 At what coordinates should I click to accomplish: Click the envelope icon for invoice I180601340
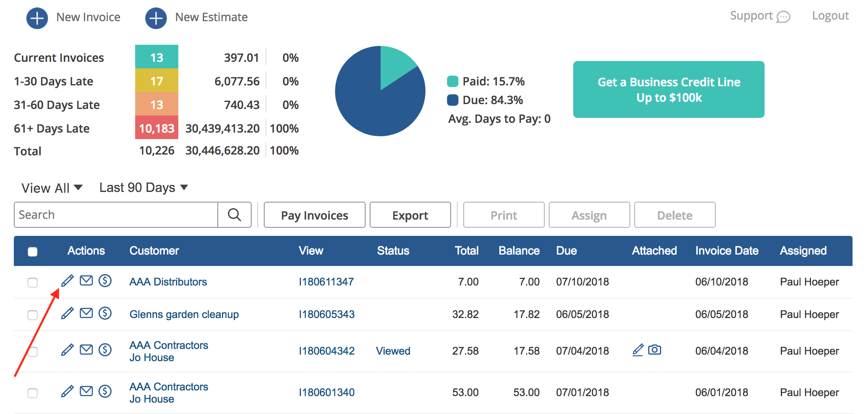coord(86,391)
